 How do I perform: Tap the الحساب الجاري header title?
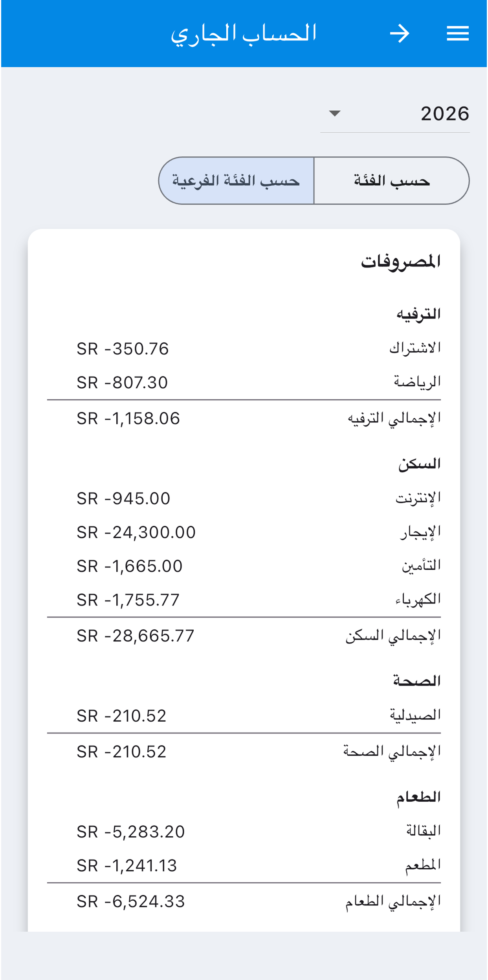[244, 34]
